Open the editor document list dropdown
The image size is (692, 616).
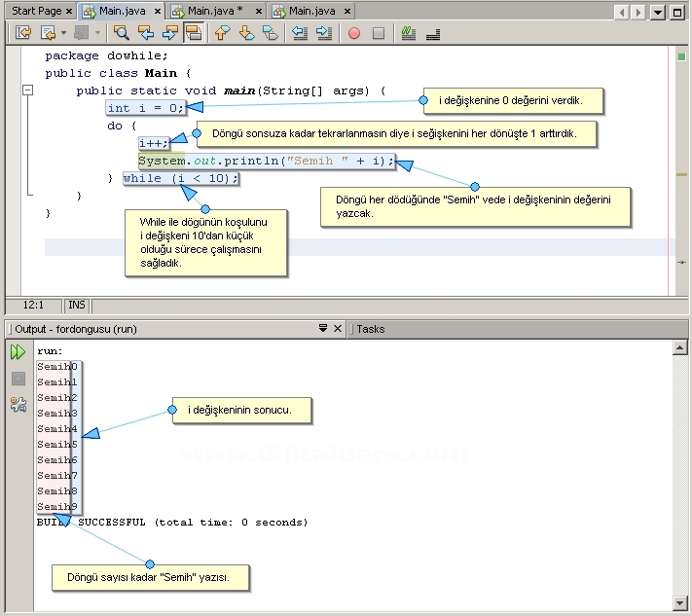coord(658,12)
